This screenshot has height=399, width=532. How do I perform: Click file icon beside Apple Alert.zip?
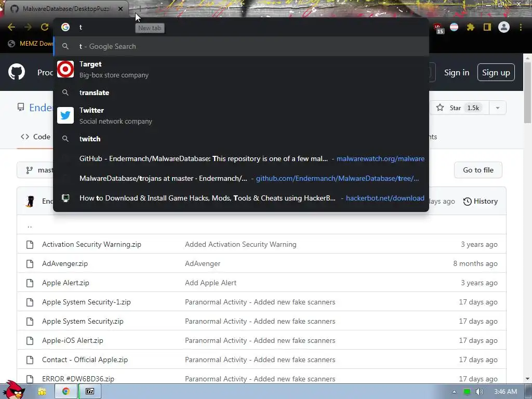[x=30, y=283]
